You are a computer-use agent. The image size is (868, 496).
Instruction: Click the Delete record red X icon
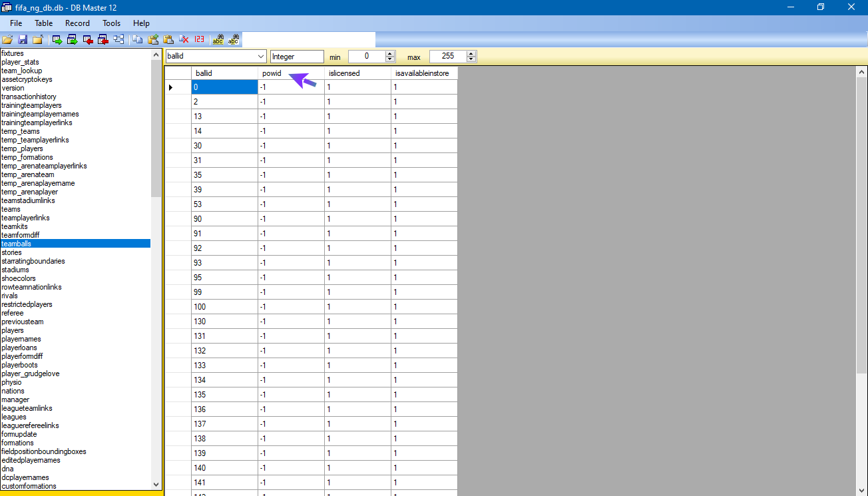tap(184, 40)
